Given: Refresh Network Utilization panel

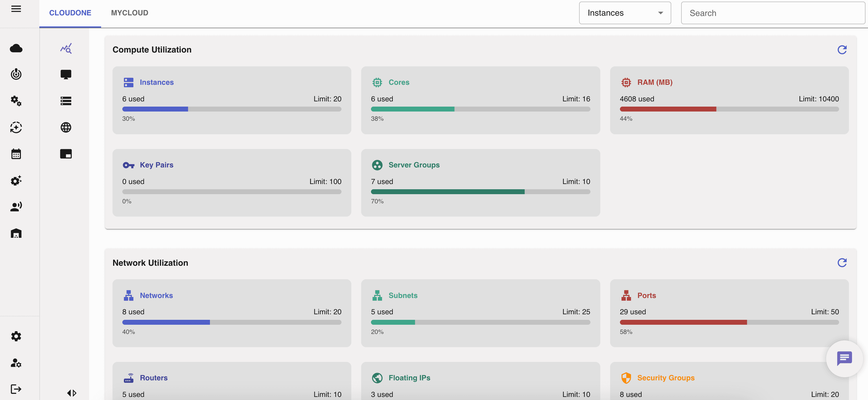Looking at the screenshot, I should (x=842, y=263).
